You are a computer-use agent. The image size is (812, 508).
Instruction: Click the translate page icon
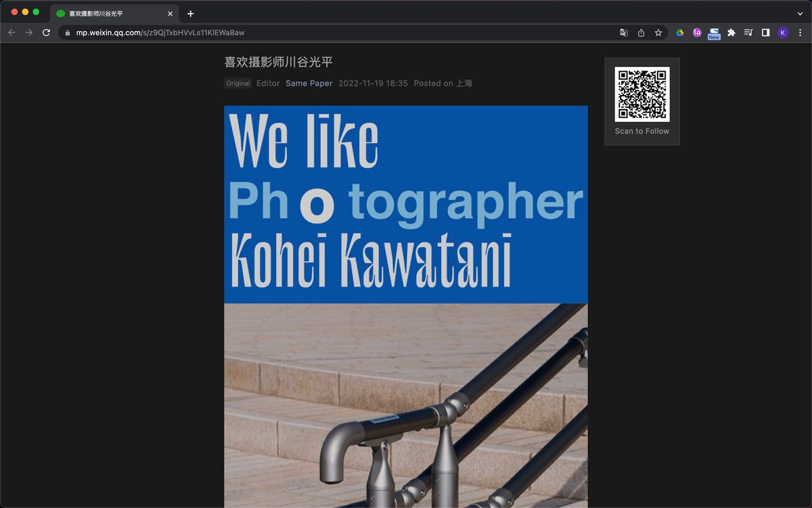click(x=624, y=33)
